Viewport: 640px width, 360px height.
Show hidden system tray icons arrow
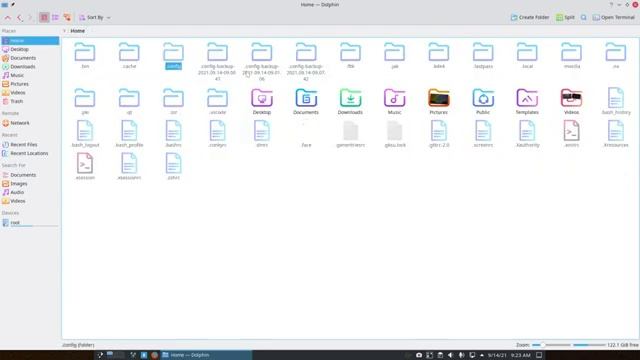482,355
